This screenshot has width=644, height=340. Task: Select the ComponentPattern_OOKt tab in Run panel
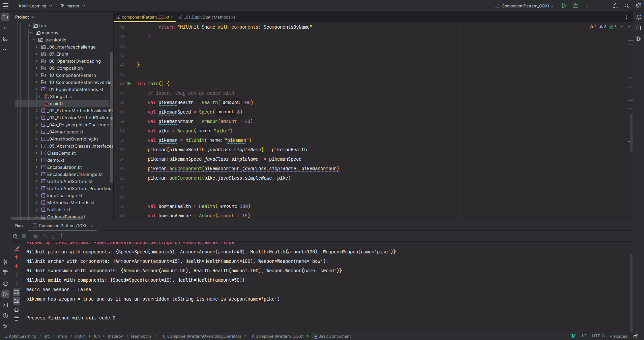62,226
